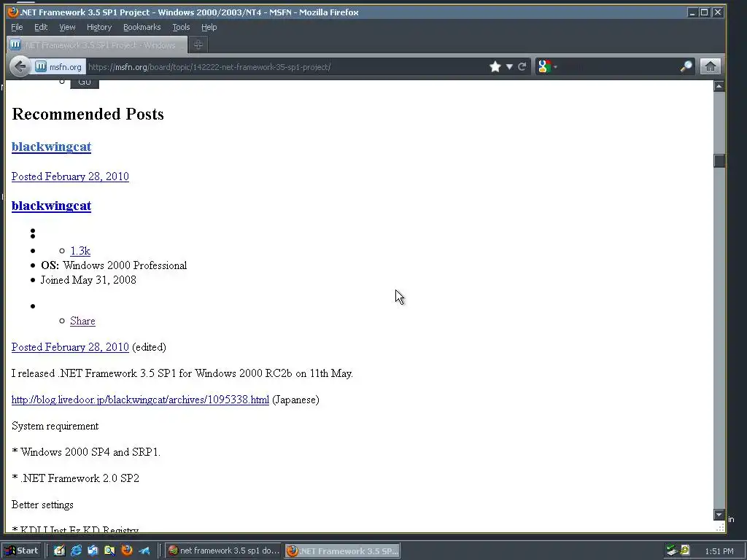The height and width of the screenshot is (560, 747).
Task: Go to the Home page button
Action: click(x=710, y=66)
